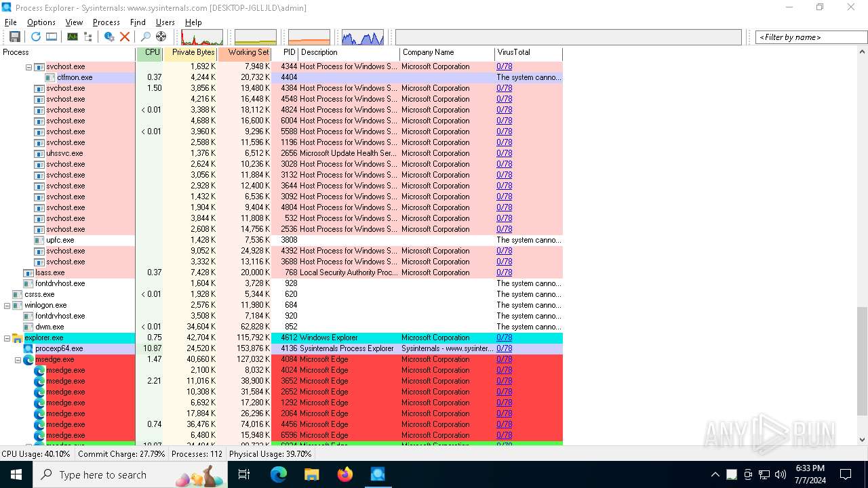868x488 pixels.
Task: Select the upfc.exe process row
Action: (x=281, y=240)
